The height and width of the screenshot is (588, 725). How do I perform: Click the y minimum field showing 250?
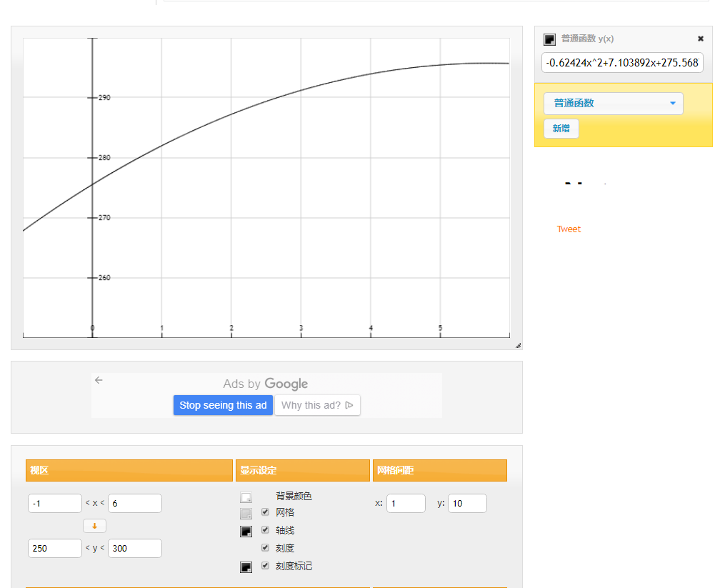pos(55,548)
